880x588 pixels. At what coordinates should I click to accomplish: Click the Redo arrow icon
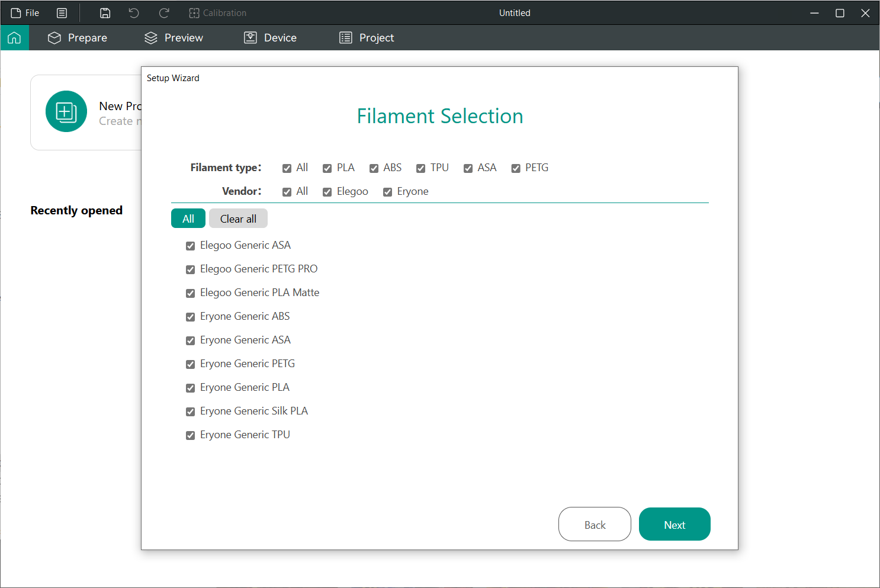click(165, 13)
